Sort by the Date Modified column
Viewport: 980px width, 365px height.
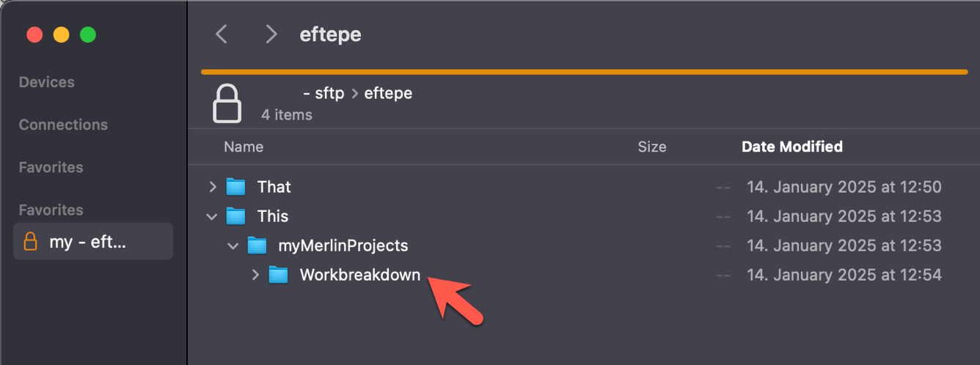click(791, 147)
